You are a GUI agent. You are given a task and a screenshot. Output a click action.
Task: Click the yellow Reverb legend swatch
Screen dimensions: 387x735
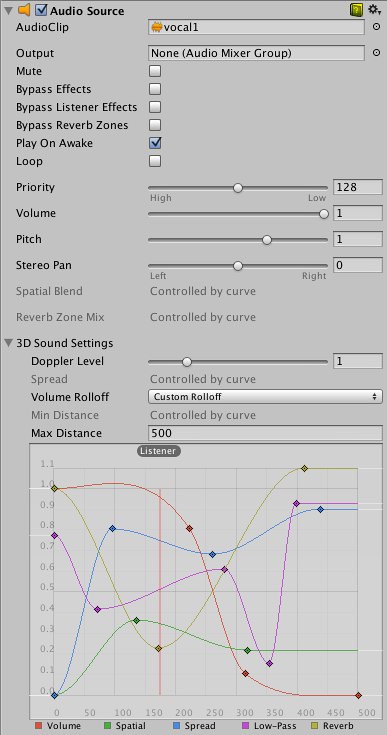click(314, 726)
